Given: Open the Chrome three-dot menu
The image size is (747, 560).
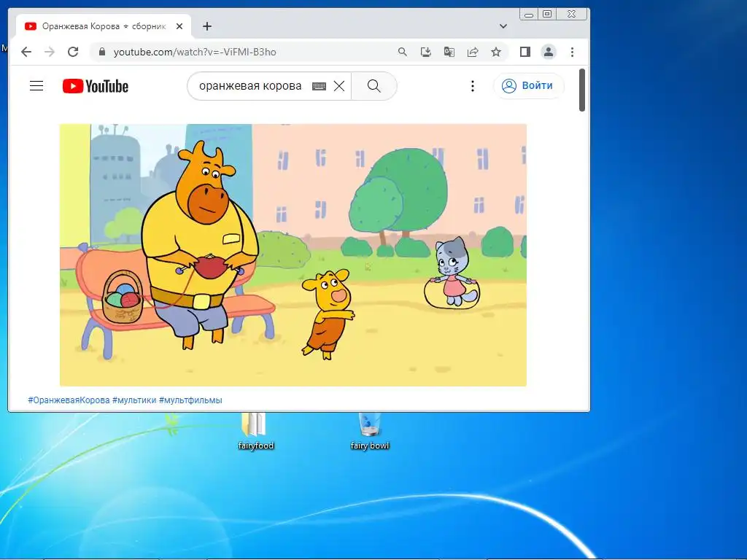Looking at the screenshot, I should [x=572, y=52].
